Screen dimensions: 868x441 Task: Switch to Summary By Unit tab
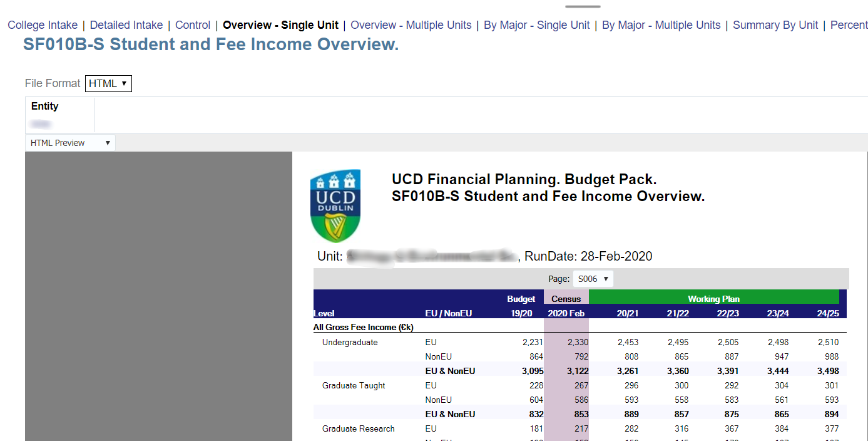coord(775,25)
